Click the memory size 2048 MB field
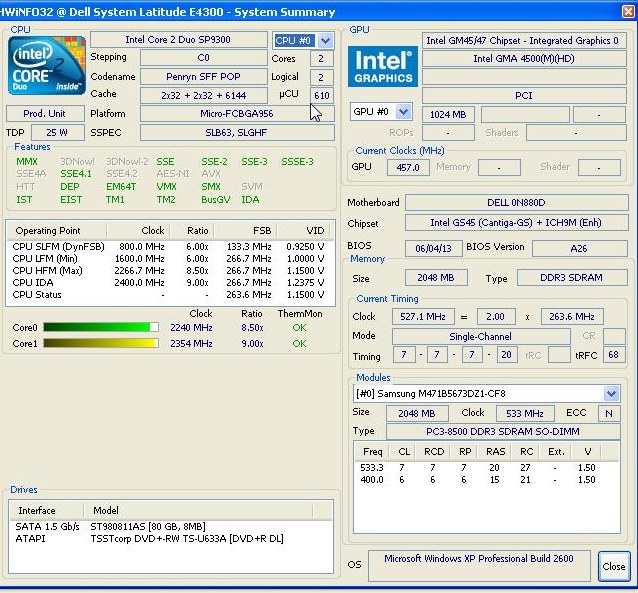 [x=436, y=278]
